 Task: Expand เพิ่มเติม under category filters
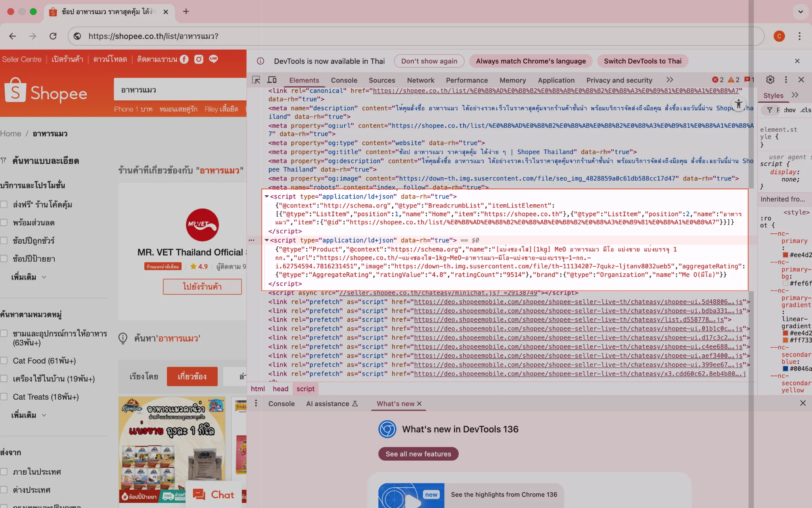29,415
